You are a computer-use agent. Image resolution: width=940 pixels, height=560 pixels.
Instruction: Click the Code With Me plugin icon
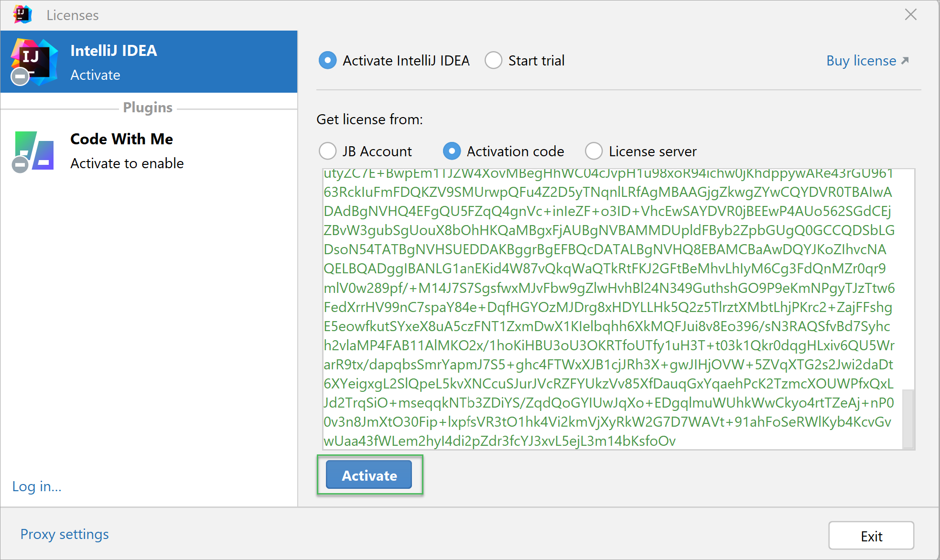pyautogui.click(x=33, y=151)
